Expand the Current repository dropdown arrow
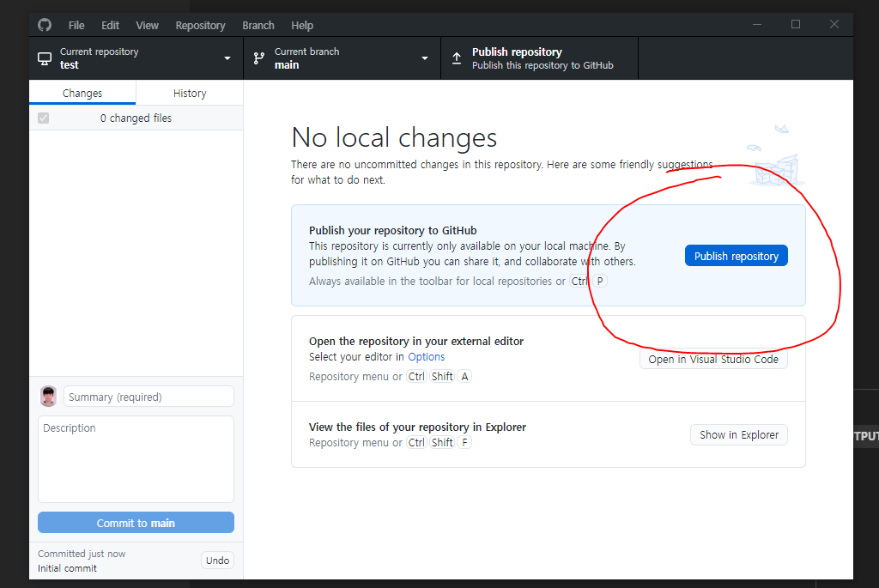Screen dimensions: 879x588 227,58
